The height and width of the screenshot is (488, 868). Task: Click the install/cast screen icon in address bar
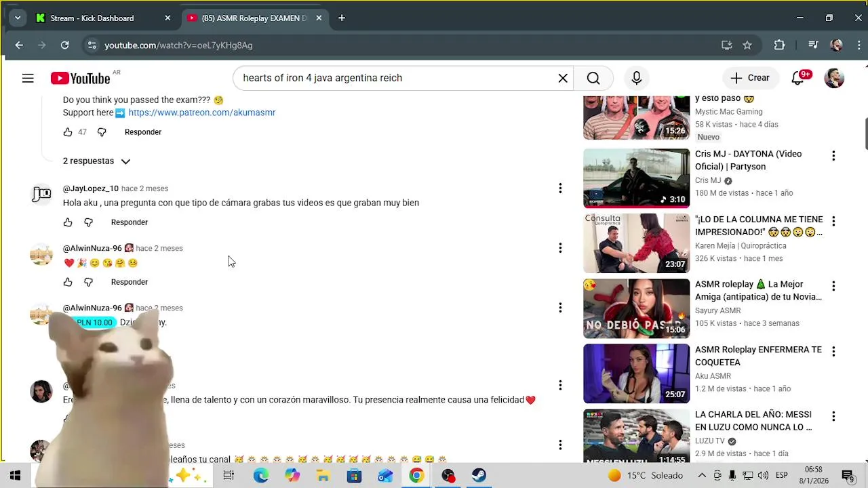click(x=726, y=45)
